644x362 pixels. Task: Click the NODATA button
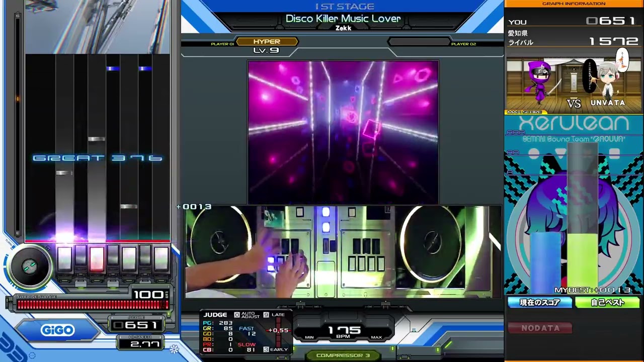(x=540, y=328)
